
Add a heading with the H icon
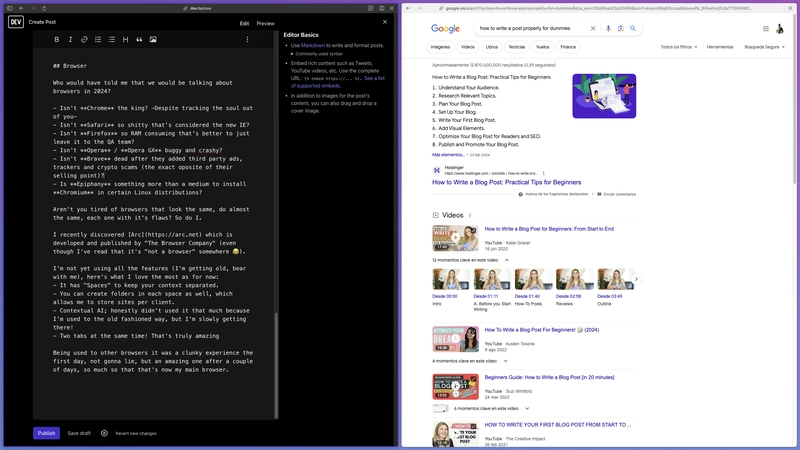pyautogui.click(x=125, y=40)
